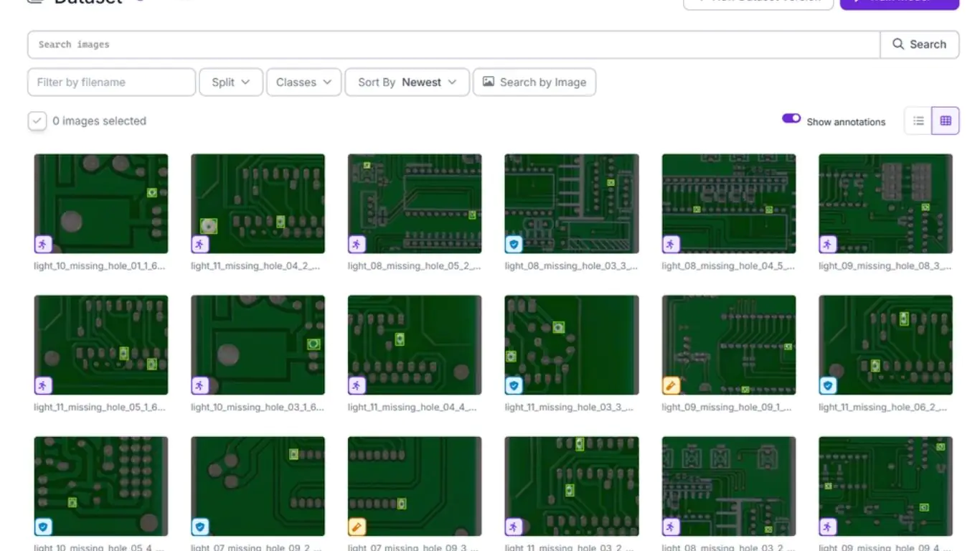Click the magnifying glass icon in the Search button
Viewport: 980px width, 551px height.
coord(897,44)
